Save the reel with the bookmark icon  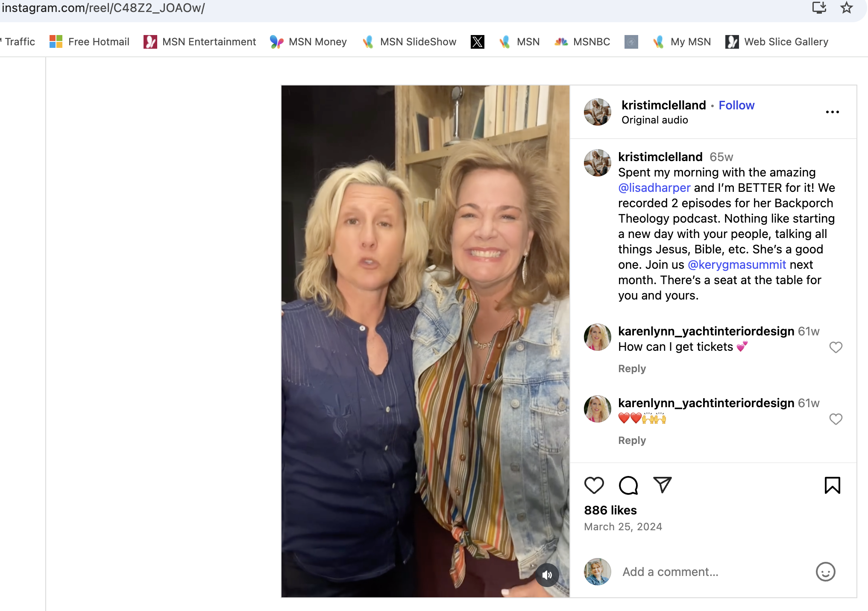tap(832, 485)
